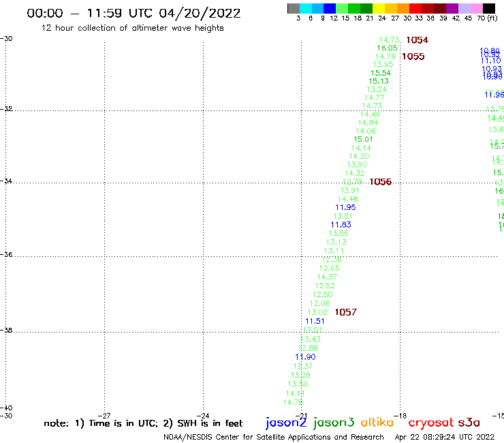This screenshot has width=504, height=443.
Task: Click the longitude axis label -27
Action: point(104,416)
